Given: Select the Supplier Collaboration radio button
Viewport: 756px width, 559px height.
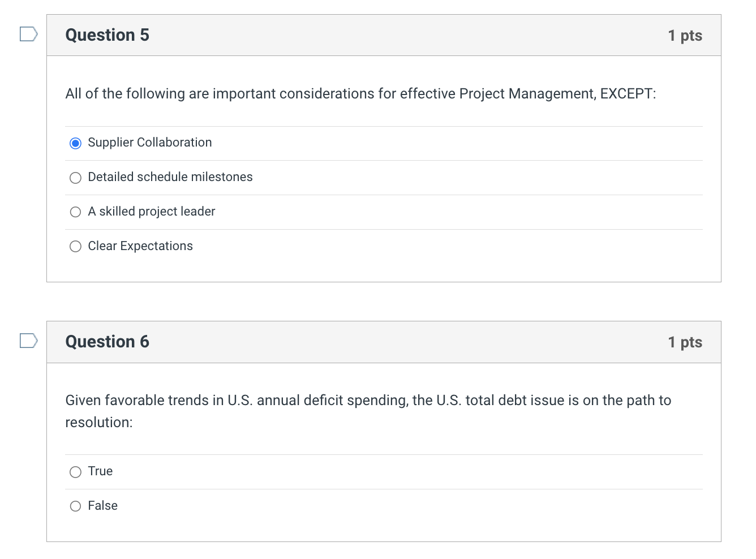Looking at the screenshot, I should [75, 143].
